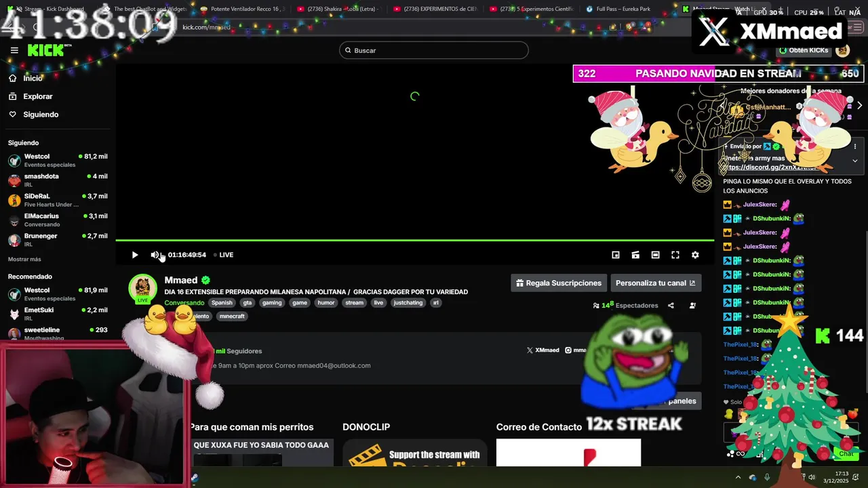This screenshot has width=868, height=488.
Task: Expand the pinned message with chevron
Action: pyautogui.click(x=855, y=161)
